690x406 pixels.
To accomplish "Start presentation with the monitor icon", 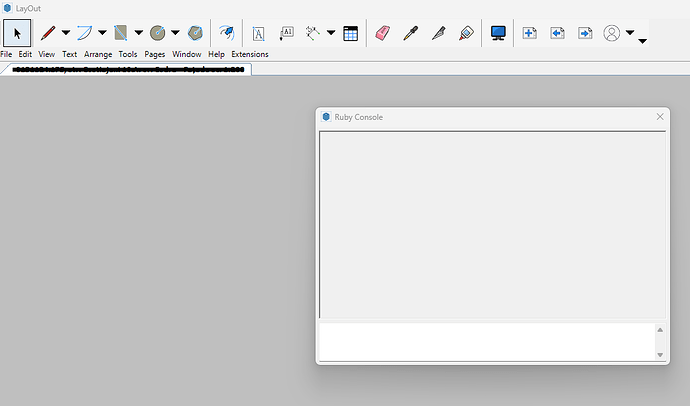I will (x=498, y=33).
